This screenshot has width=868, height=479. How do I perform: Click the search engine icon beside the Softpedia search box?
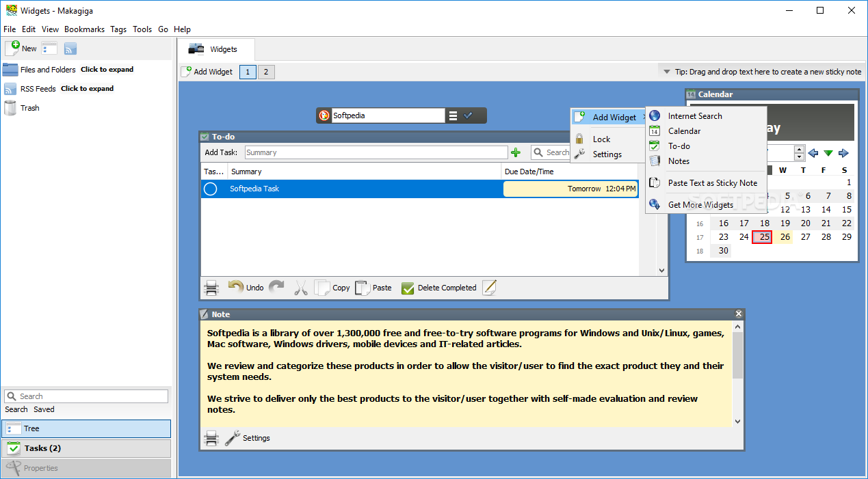click(324, 115)
